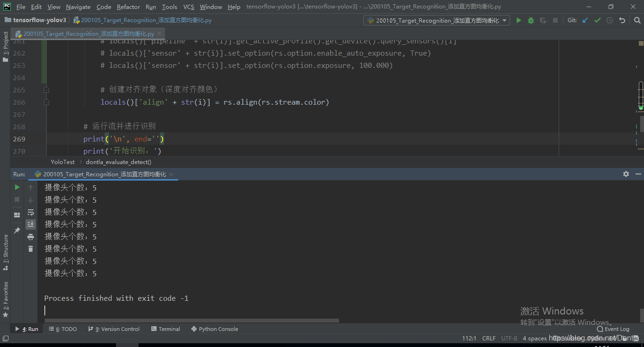Open the Refactor menu

pyautogui.click(x=128, y=7)
